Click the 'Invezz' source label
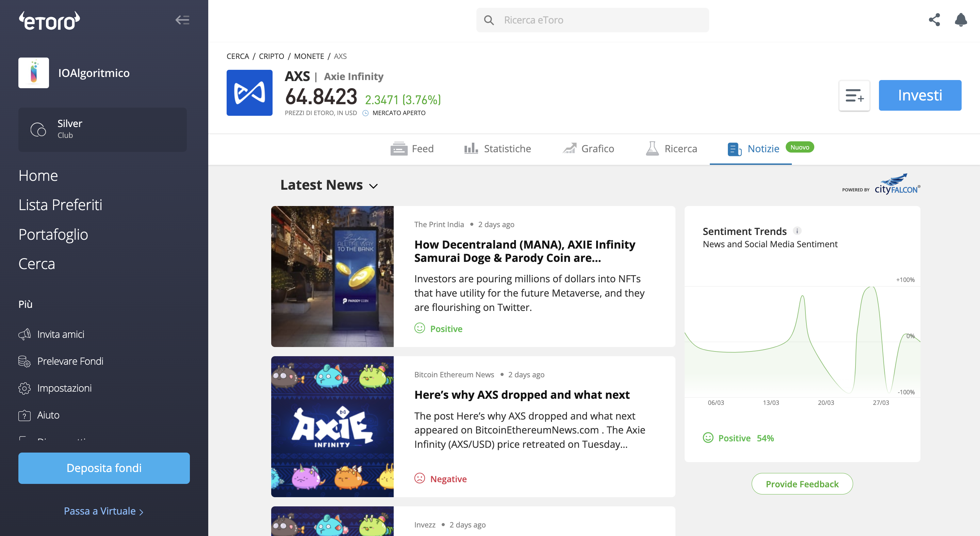Screen dimensions: 980x536 (425, 525)
